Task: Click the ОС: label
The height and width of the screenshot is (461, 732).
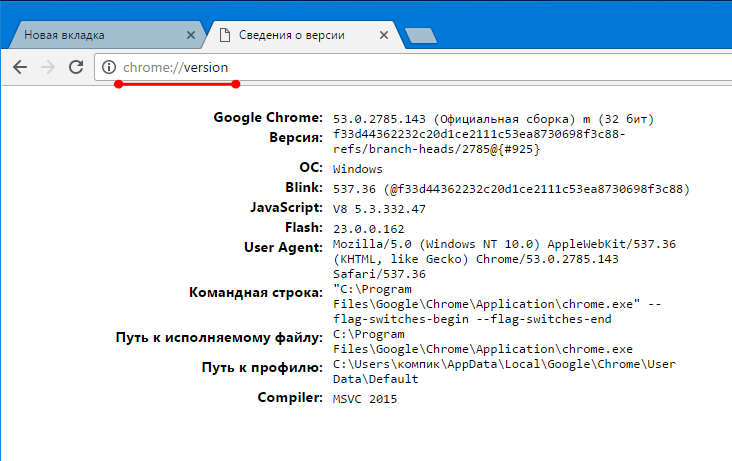Action: [x=311, y=167]
